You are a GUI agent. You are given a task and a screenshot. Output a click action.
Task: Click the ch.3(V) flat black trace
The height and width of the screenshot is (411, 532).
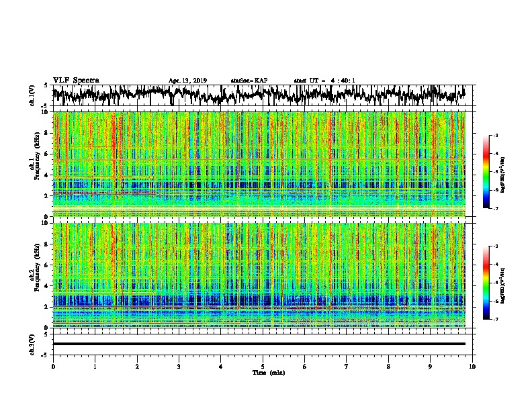(259, 344)
